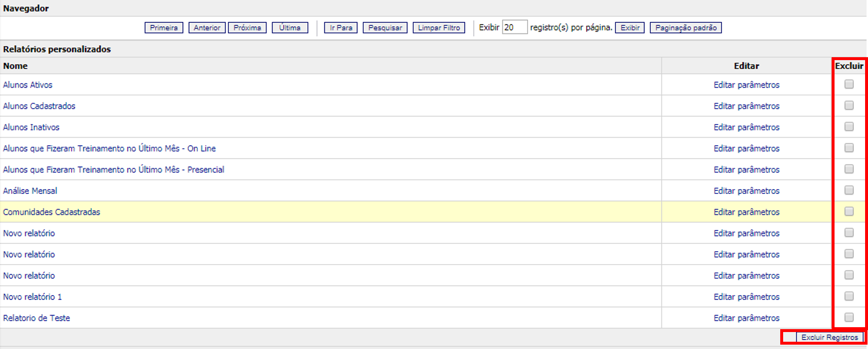Reset with Paginação padrão button
Image resolution: width=868 pixels, height=349 pixels.
(x=686, y=28)
